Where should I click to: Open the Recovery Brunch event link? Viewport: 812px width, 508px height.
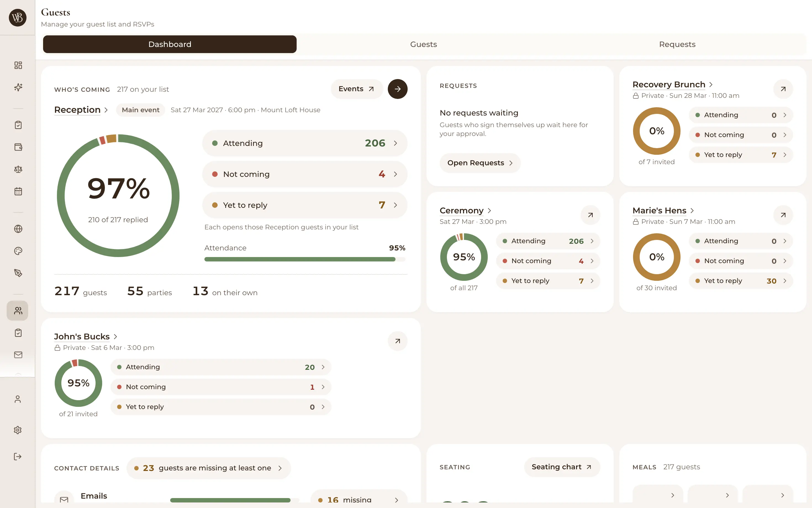(x=672, y=84)
